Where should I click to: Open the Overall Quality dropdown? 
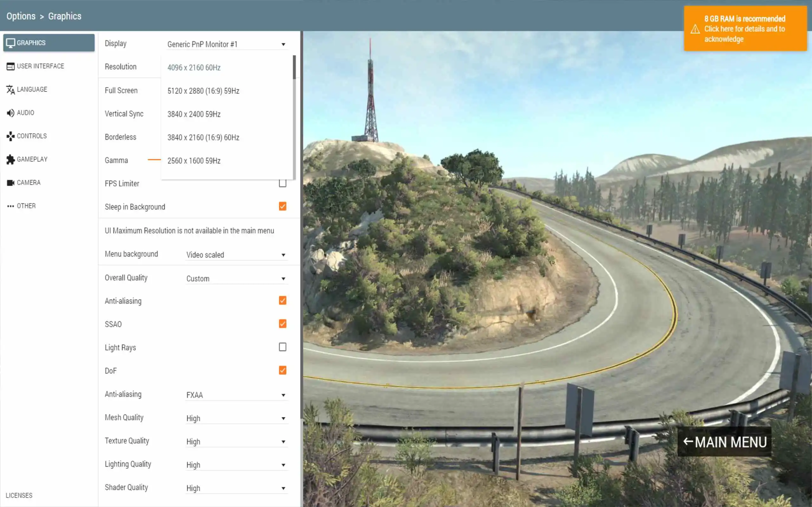pyautogui.click(x=236, y=279)
